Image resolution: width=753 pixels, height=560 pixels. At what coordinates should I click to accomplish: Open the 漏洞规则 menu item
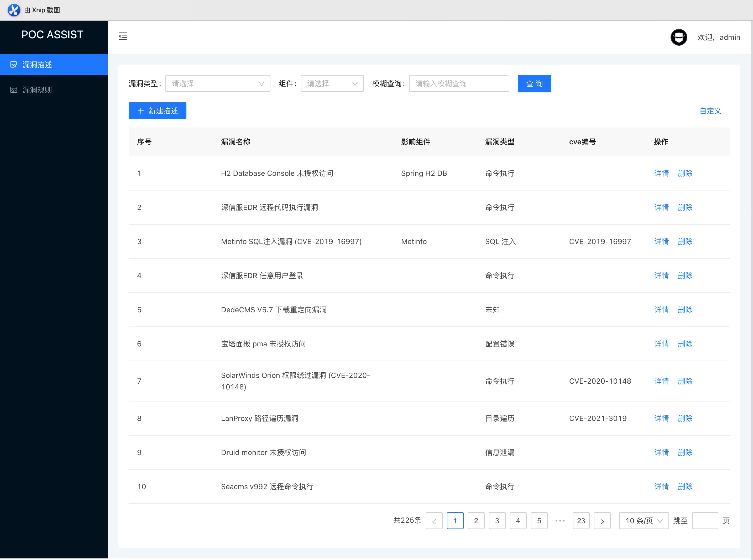tap(37, 90)
